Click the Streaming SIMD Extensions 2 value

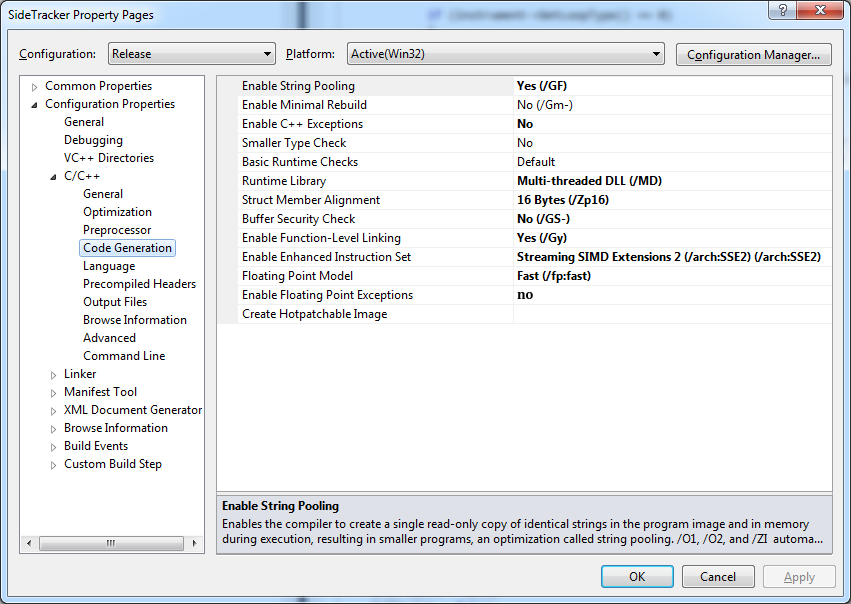[669, 257]
